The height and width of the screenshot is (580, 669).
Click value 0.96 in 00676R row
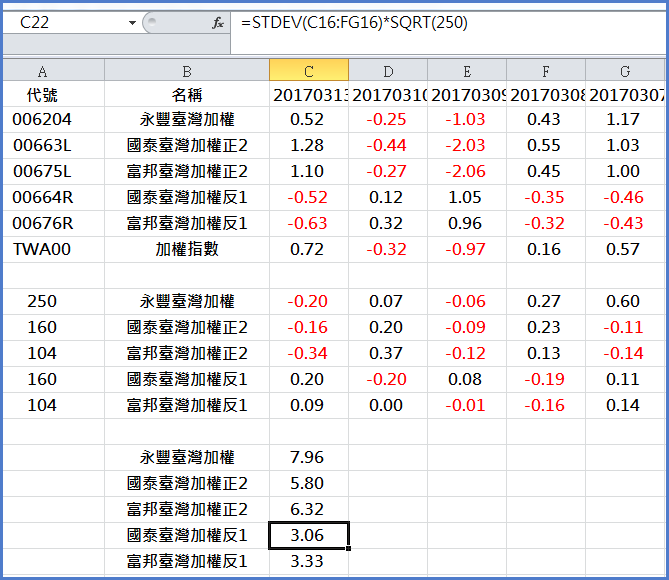[467, 224]
